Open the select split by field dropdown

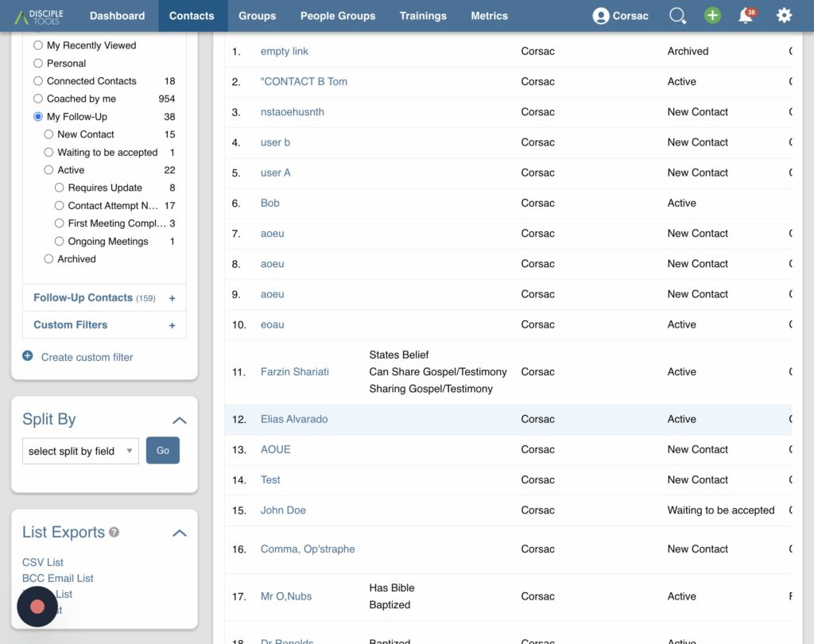(x=80, y=451)
